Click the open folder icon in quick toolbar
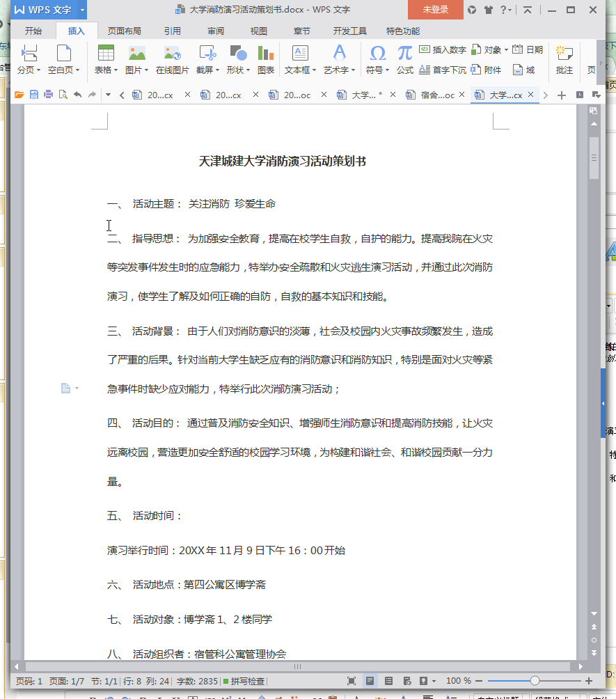 (x=19, y=95)
